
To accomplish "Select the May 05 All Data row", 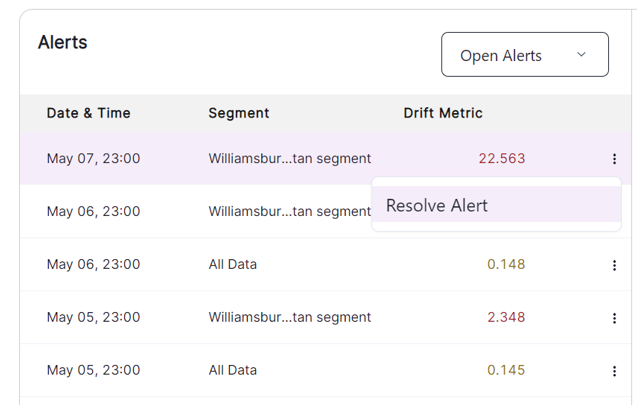I will [x=325, y=370].
